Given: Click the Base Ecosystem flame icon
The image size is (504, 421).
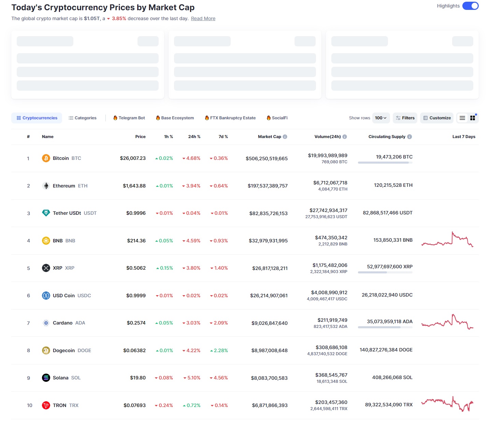Looking at the screenshot, I should [158, 118].
